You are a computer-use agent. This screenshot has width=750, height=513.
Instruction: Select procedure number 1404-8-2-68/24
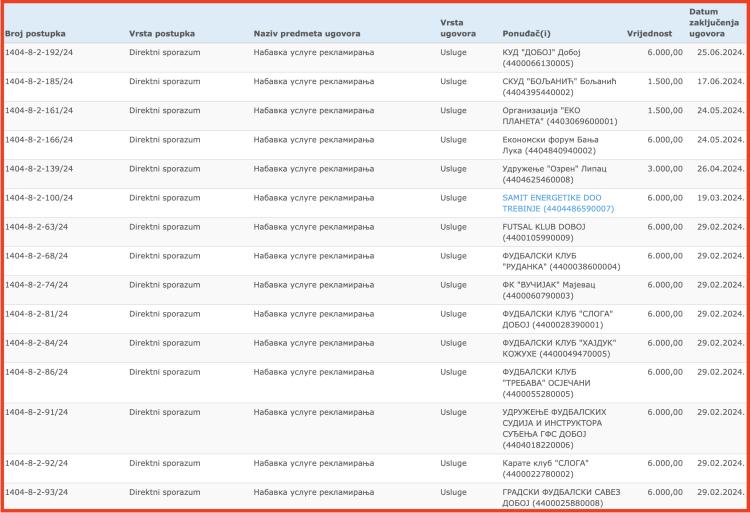[36, 256]
